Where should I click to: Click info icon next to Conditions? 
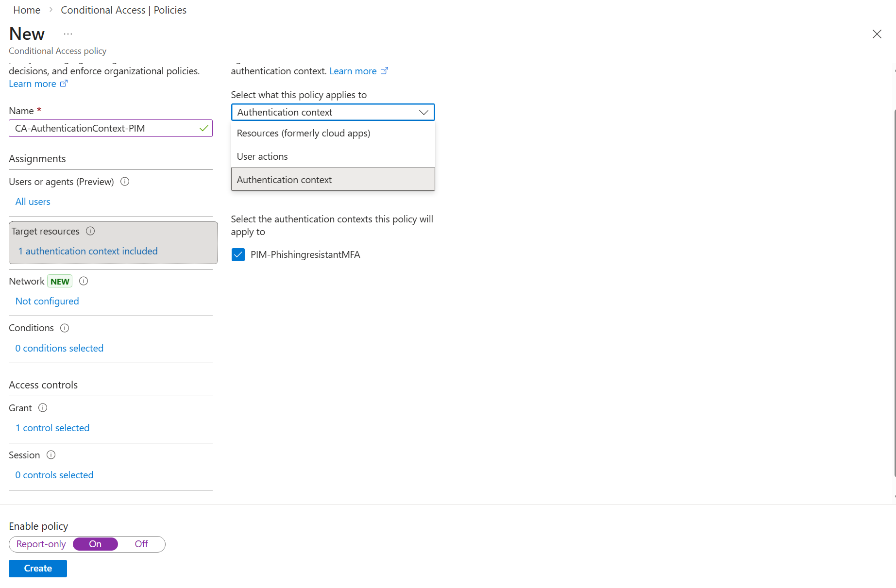(x=65, y=328)
